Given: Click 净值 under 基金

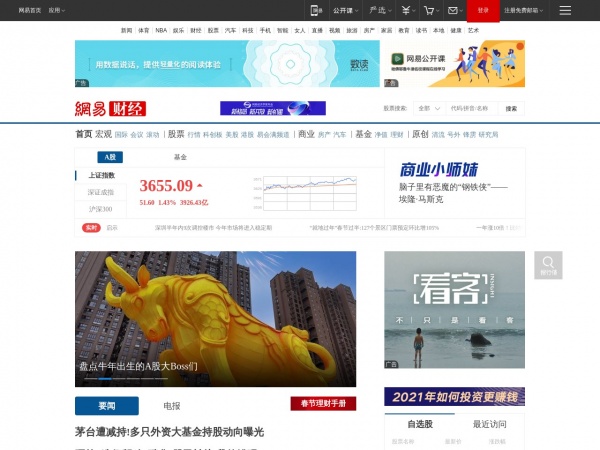Looking at the screenshot, I should click(381, 135).
